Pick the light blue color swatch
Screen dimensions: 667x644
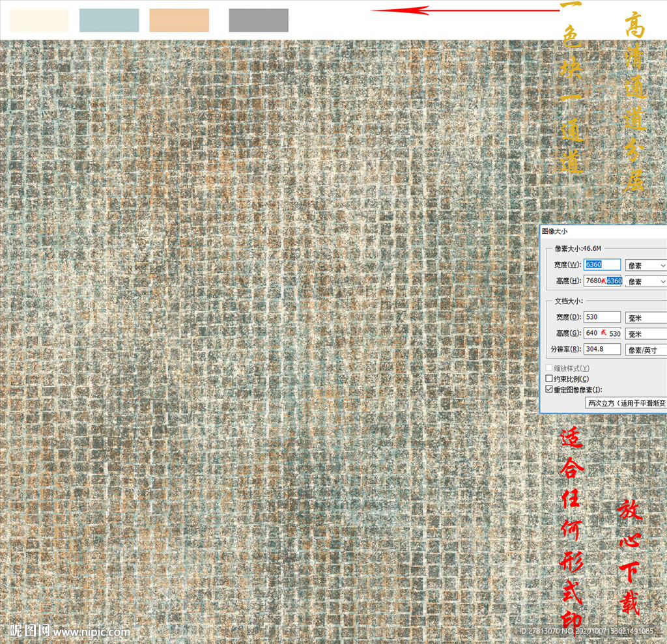tap(109, 20)
